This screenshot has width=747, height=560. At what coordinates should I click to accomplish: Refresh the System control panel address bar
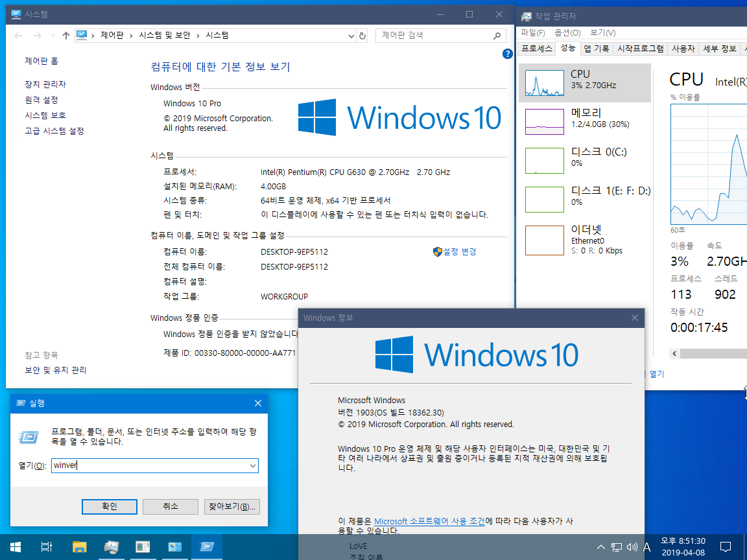coord(362,36)
